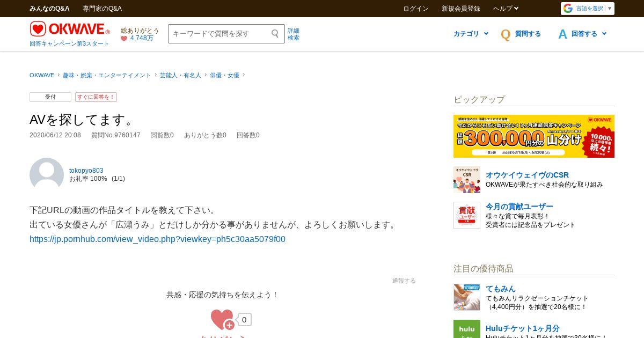Click オウケイウェイヴのCSR thumbnail

tap(467, 180)
